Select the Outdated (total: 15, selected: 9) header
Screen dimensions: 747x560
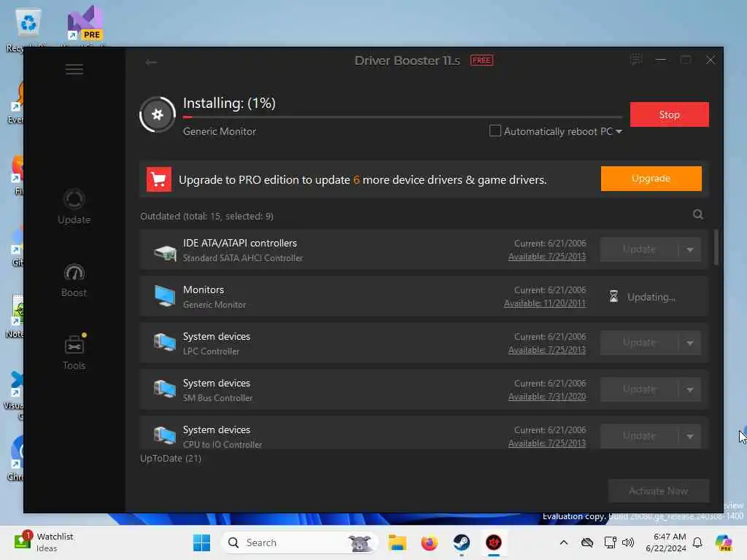pos(206,216)
